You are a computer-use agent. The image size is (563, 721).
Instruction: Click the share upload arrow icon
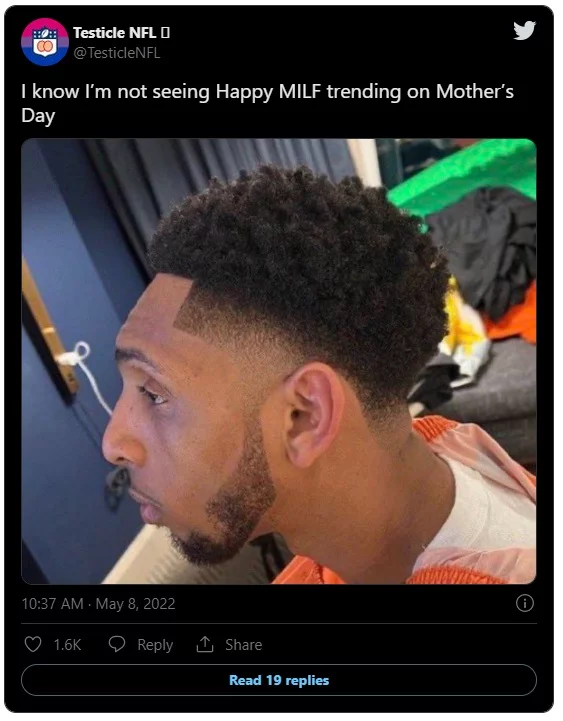tap(205, 644)
